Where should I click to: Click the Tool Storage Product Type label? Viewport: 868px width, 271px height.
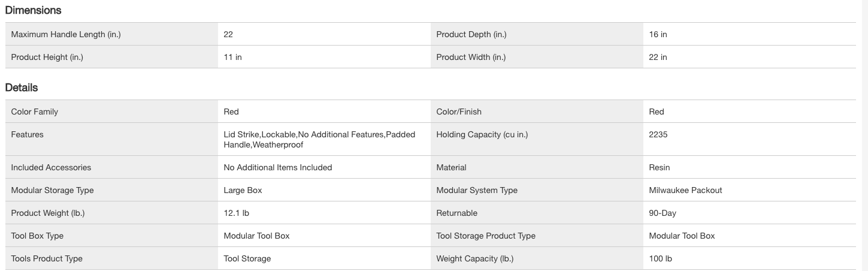(x=486, y=236)
